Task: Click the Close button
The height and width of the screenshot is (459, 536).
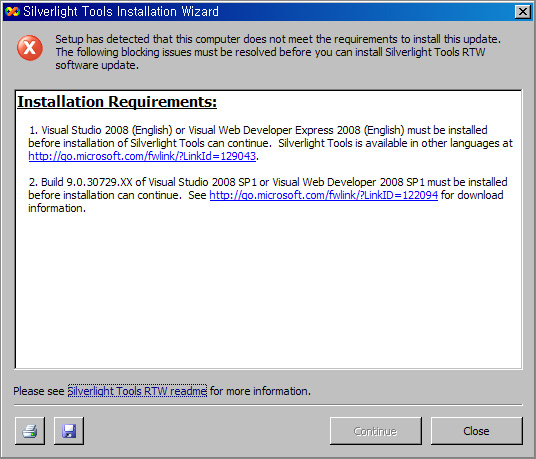Action: pyautogui.click(x=477, y=431)
